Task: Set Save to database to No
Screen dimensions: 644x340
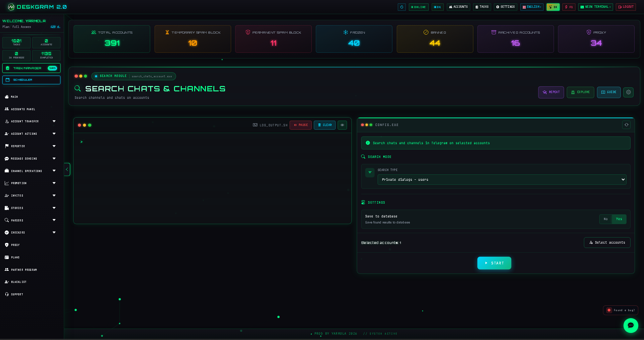Action: (605, 219)
